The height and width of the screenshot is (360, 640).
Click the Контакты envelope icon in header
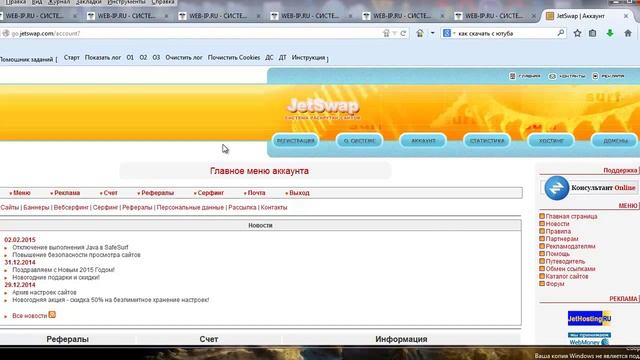point(552,76)
